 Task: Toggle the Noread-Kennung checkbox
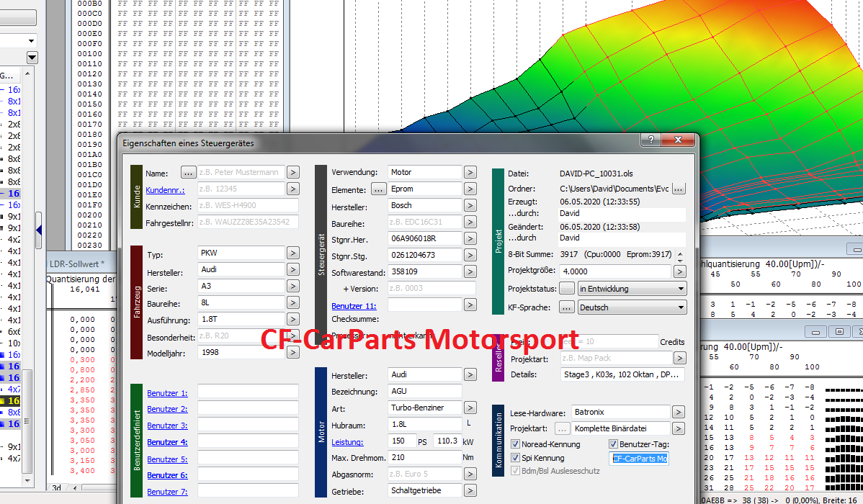click(x=515, y=444)
